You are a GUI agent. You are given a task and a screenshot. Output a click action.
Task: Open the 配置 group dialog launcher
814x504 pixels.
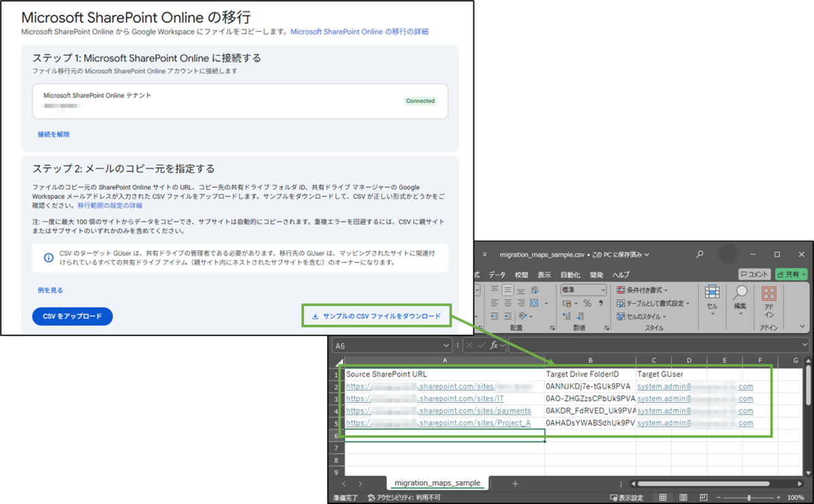pos(552,328)
